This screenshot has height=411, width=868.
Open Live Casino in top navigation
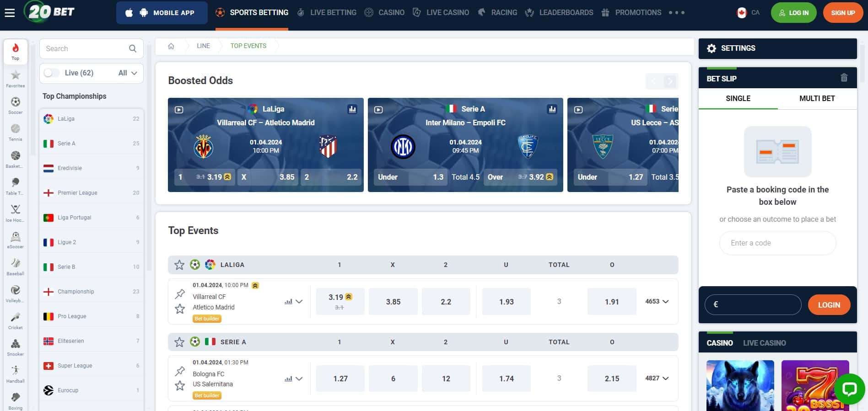pos(441,13)
